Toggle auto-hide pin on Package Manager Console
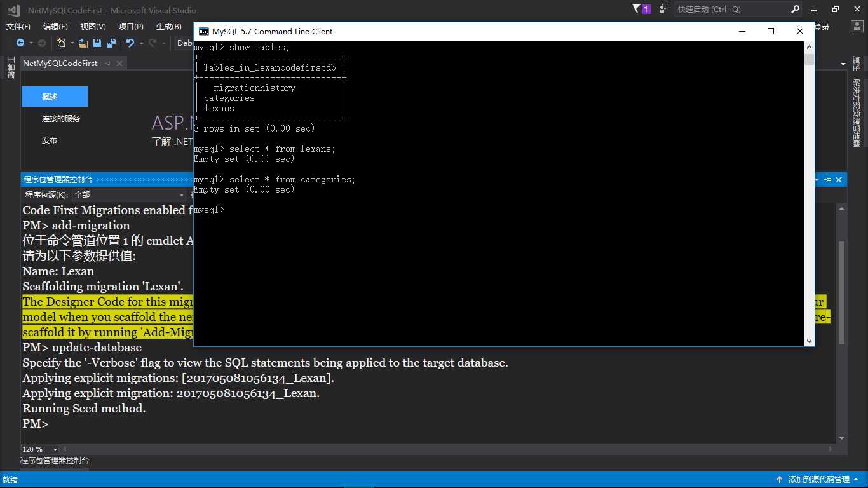This screenshot has height=488, width=868. tap(828, 180)
